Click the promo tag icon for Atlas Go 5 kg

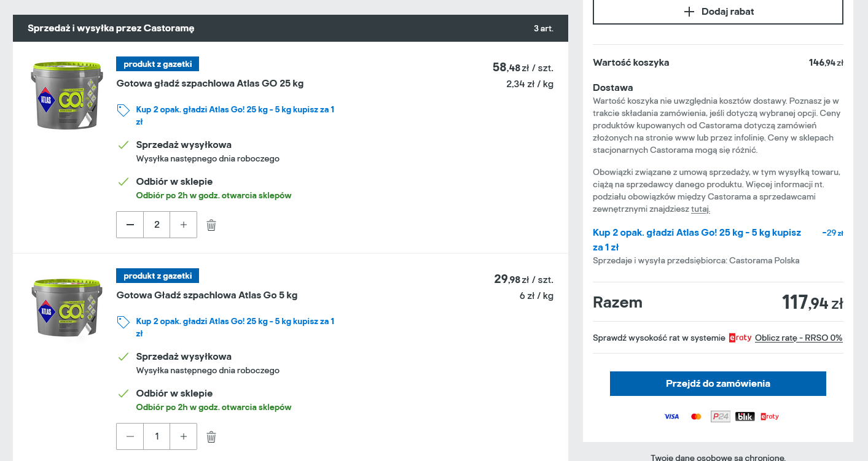tap(123, 322)
